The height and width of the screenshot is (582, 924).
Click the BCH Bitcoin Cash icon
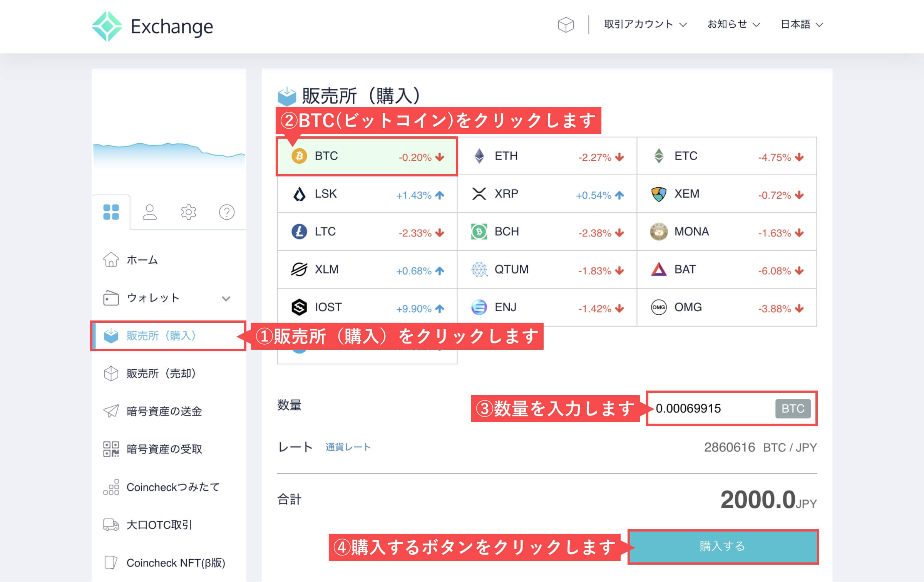(x=479, y=232)
